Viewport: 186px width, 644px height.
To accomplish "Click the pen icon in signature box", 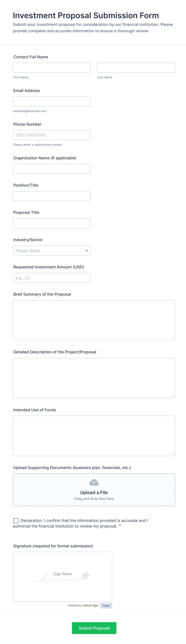I will click(x=86, y=575).
